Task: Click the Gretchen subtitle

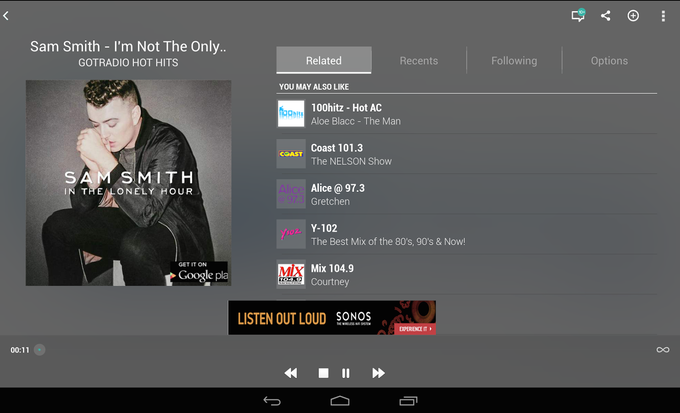Action: (x=330, y=201)
